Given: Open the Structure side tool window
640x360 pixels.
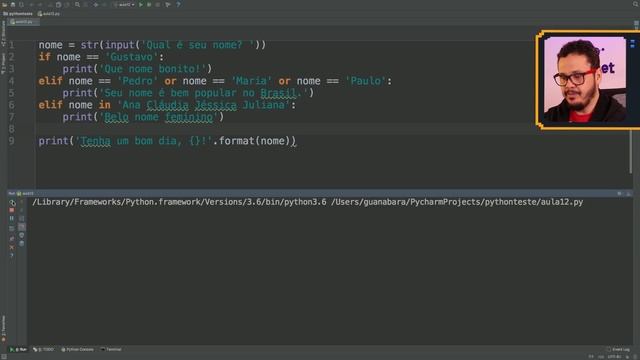Looking at the screenshot, I should (x=3, y=33).
